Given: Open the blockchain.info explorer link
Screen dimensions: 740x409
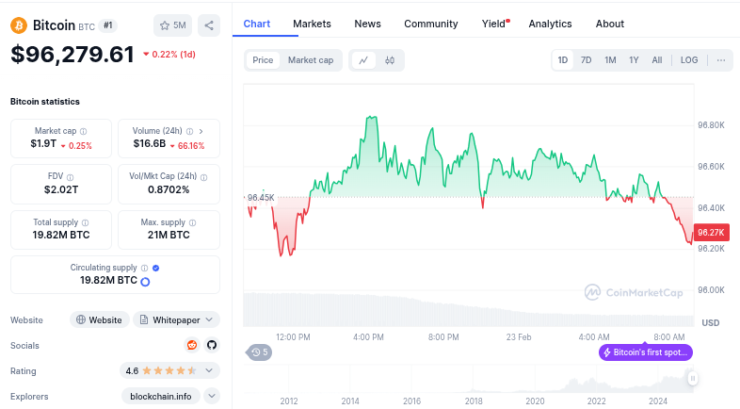Looking at the screenshot, I should [161, 396].
